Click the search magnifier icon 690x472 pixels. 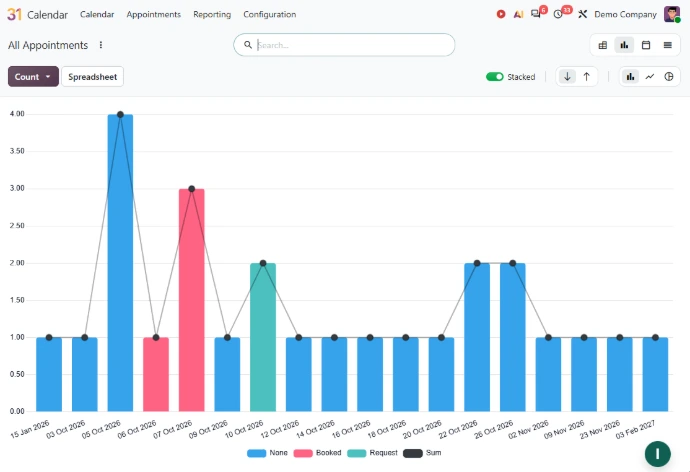[248, 45]
